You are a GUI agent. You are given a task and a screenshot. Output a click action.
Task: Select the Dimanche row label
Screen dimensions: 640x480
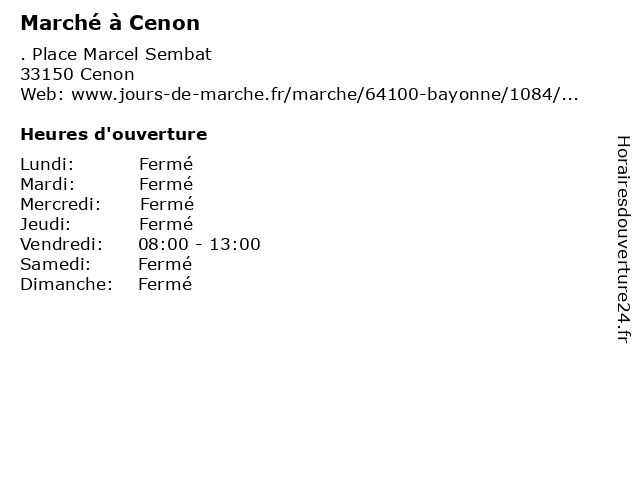tap(66, 284)
